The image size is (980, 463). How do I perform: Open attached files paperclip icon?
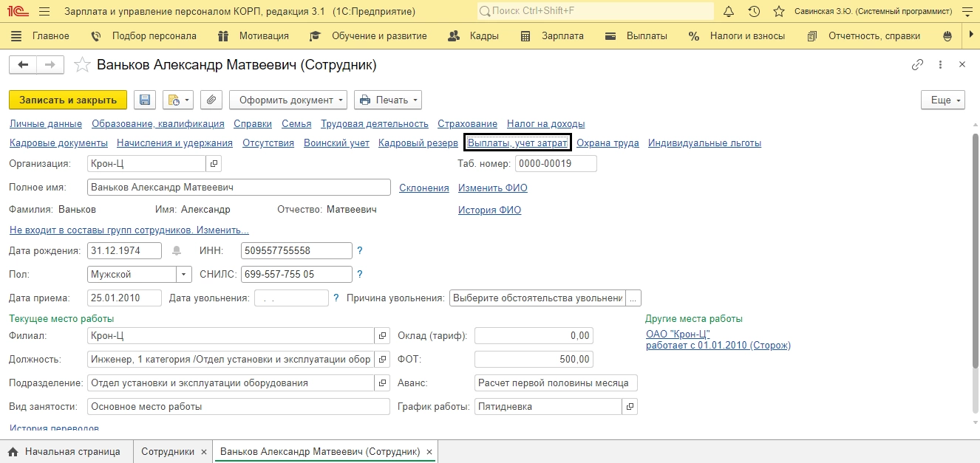click(211, 100)
